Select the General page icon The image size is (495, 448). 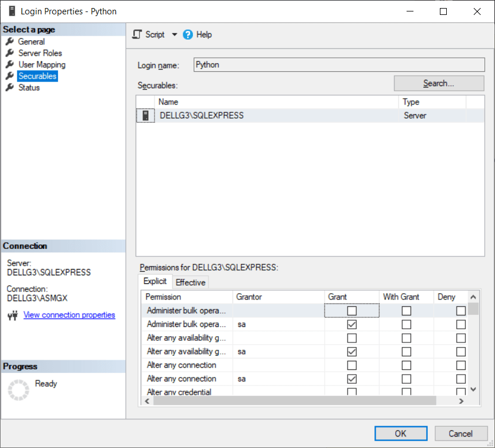click(x=9, y=41)
